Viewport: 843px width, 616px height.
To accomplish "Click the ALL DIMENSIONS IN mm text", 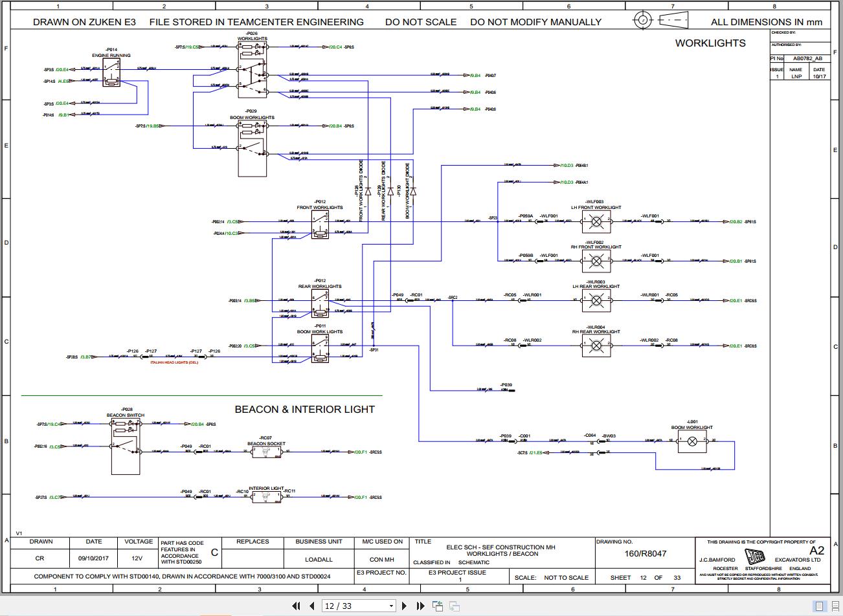I will 767,22.
